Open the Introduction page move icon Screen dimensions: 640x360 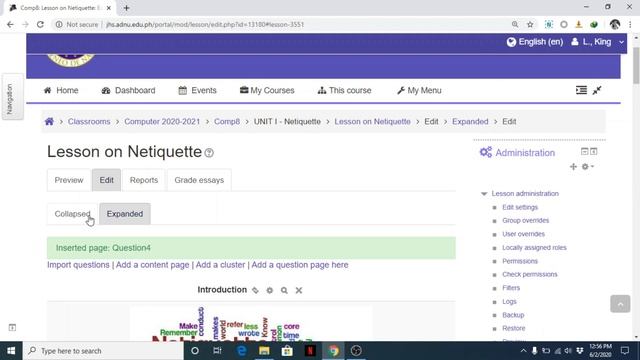point(255,290)
